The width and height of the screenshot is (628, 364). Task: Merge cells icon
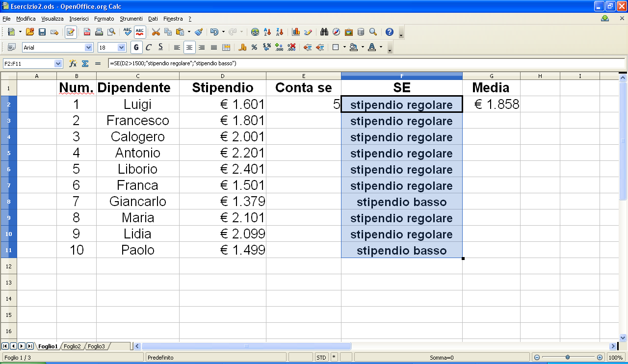[226, 47]
